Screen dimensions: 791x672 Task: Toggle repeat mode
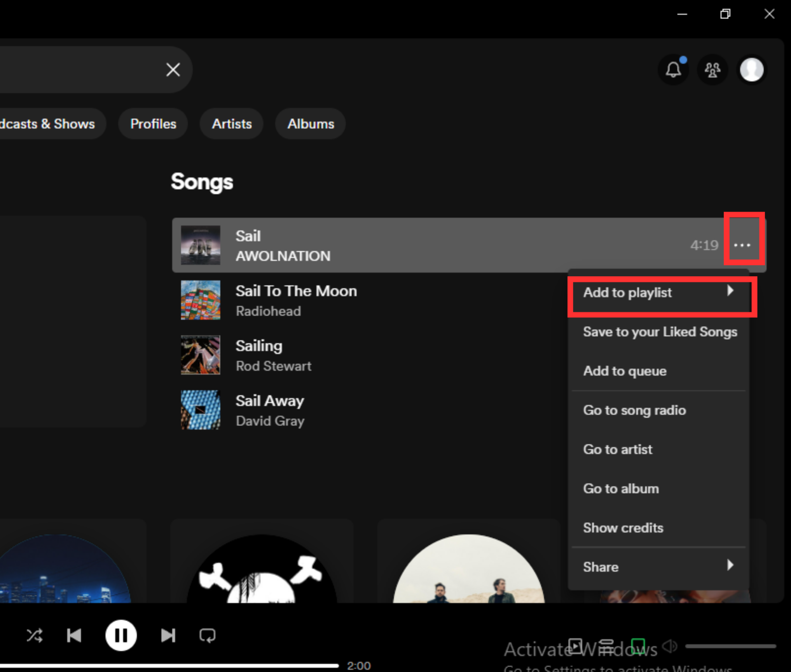207,635
